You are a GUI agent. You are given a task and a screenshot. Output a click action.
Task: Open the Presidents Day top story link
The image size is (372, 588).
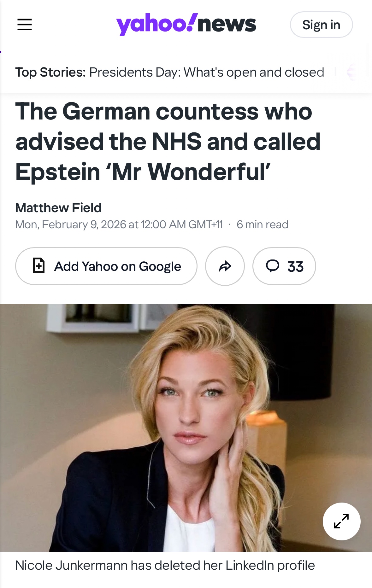(x=206, y=72)
